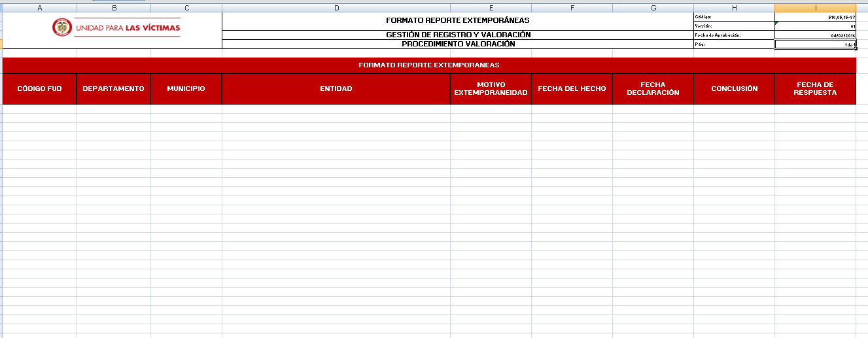Viewport: 868px width, 338px height.
Task: Select the 'CONCLUSIÓN' header cell
Action: click(734, 89)
